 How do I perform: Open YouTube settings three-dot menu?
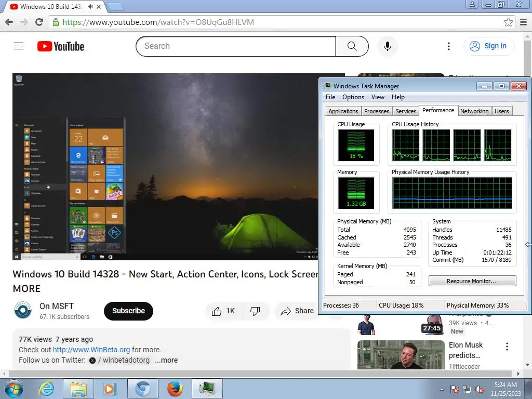[x=448, y=46]
